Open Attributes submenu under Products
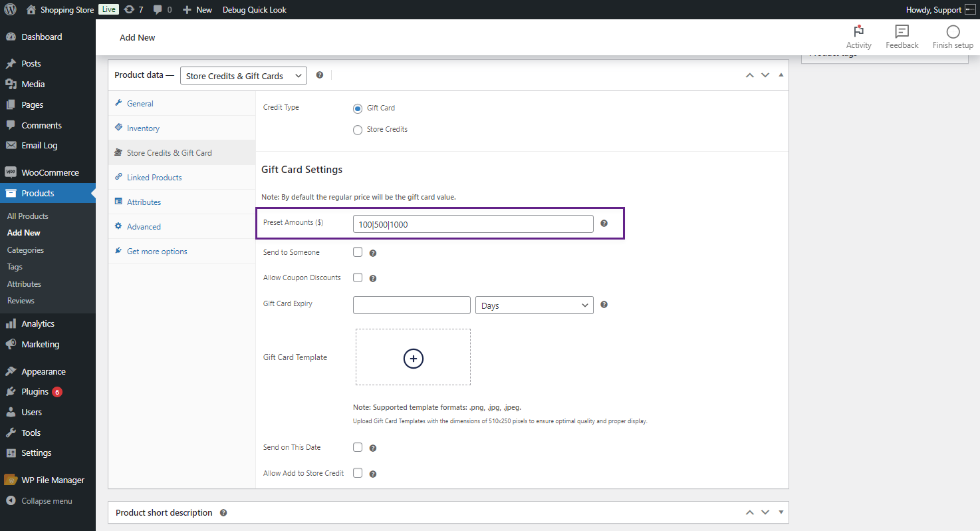 pos(24,284)
